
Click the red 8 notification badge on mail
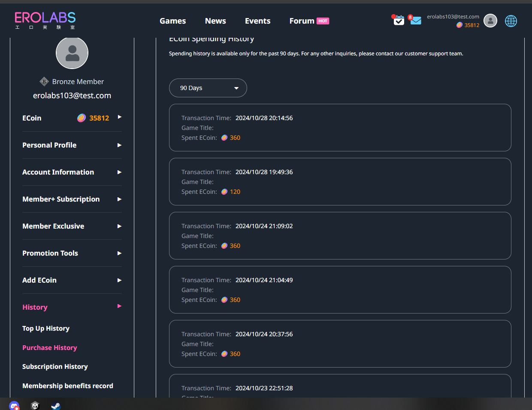click(x=410, y=17)
